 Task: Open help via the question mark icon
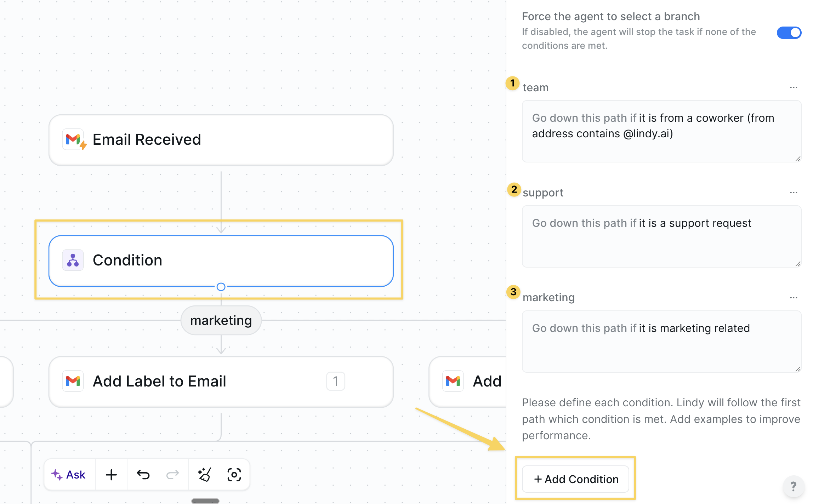pyautogui.click(x=793, y=487)
